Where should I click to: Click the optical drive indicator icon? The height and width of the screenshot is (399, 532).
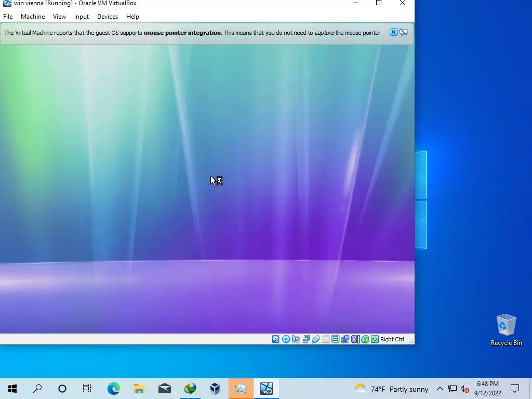pyautogui.click(x=286, y=339)
